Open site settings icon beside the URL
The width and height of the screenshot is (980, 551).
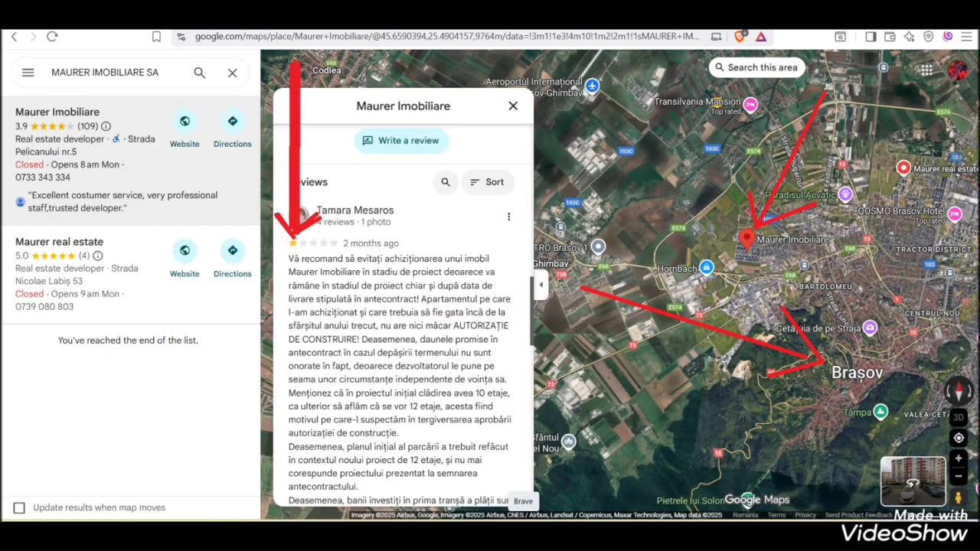[181, 37]
